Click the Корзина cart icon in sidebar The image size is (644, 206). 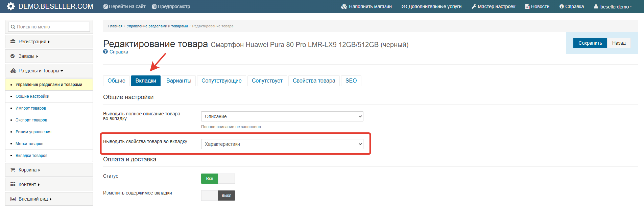pyautogui.click(x=13, y=170)
